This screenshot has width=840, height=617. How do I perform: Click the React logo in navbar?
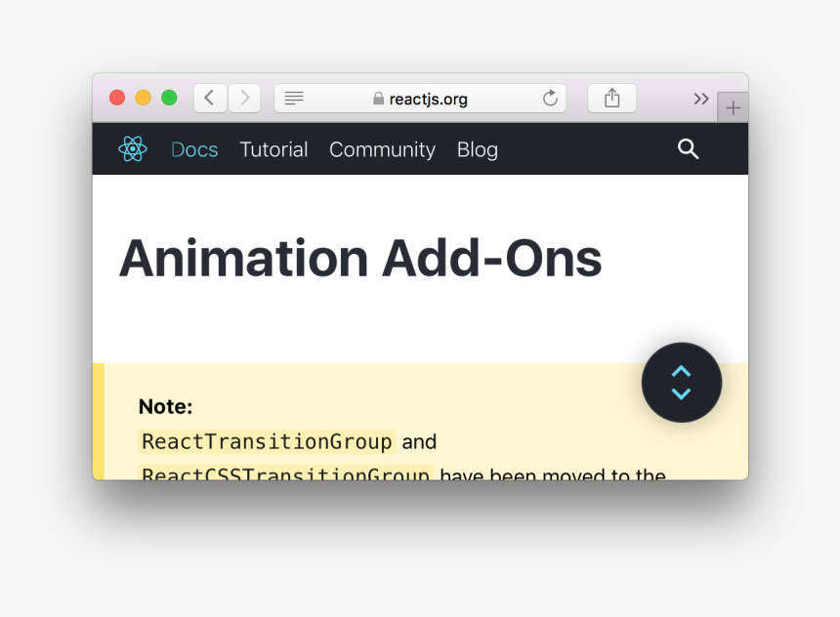(133, 149)
